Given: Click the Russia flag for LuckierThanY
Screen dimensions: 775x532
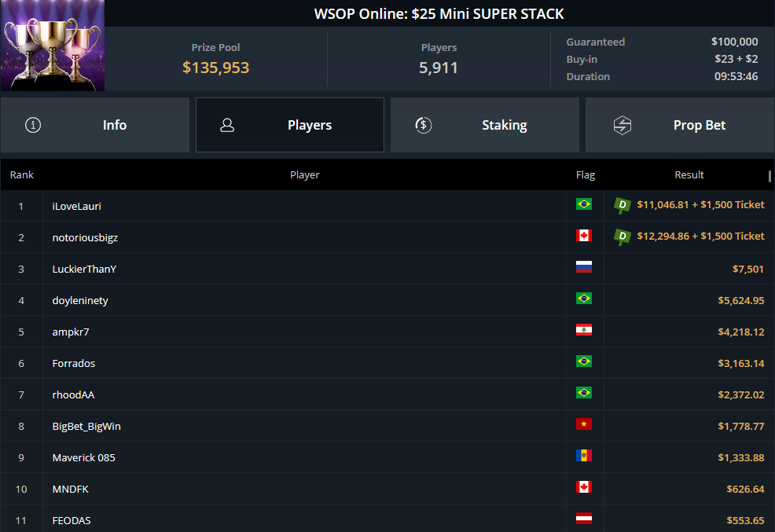Looking at the screenshot, I should click(584, 267).
